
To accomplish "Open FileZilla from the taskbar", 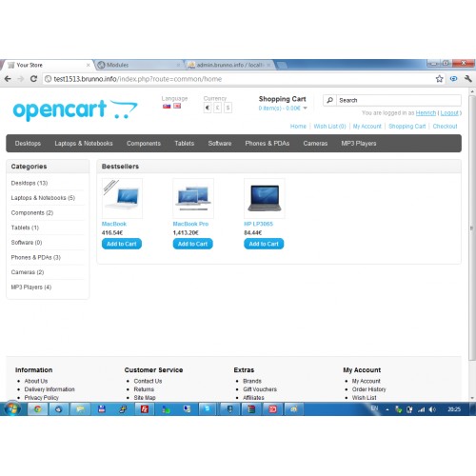I will point(145,409).
